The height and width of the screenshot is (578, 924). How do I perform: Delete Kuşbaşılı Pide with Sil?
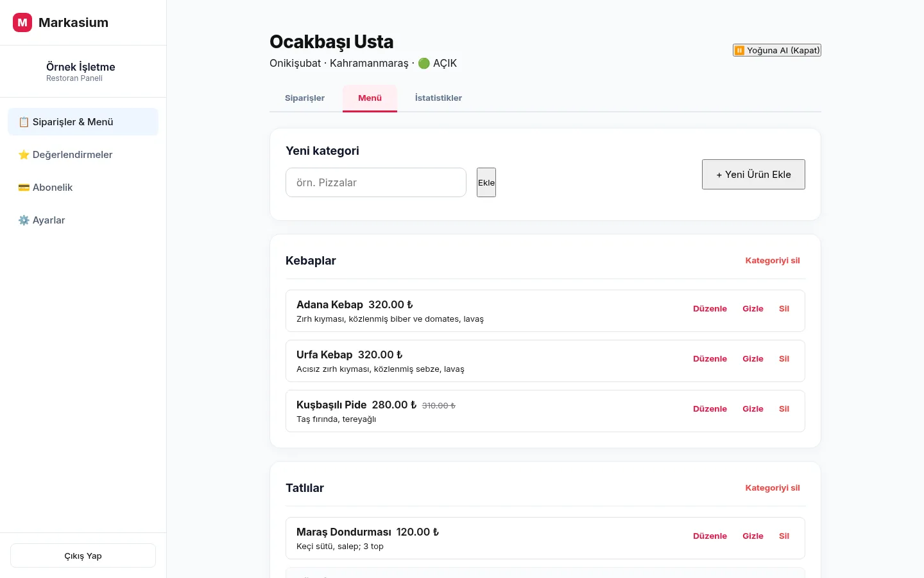pos(784,409)
